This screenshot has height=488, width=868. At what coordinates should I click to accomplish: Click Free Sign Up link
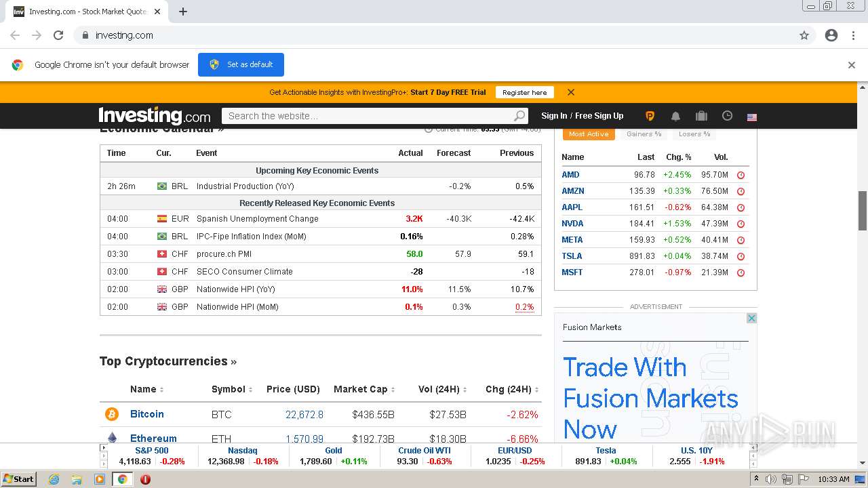click(599, 116)
